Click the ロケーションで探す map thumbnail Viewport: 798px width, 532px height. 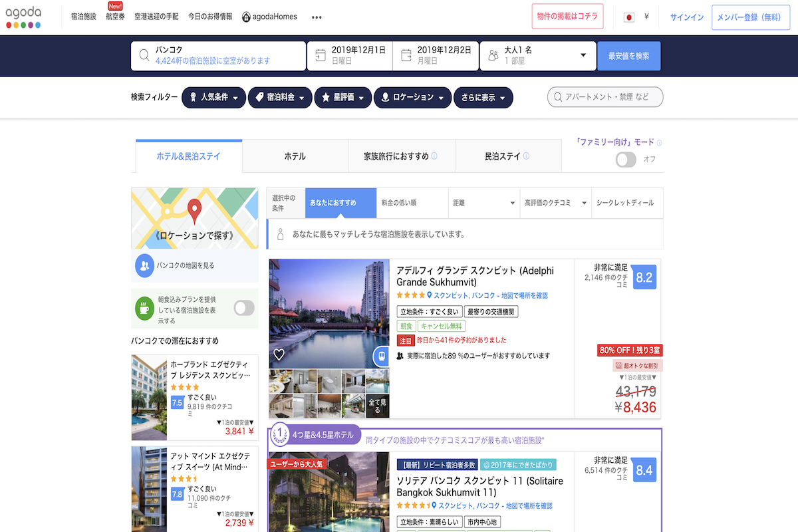point(194,218)
